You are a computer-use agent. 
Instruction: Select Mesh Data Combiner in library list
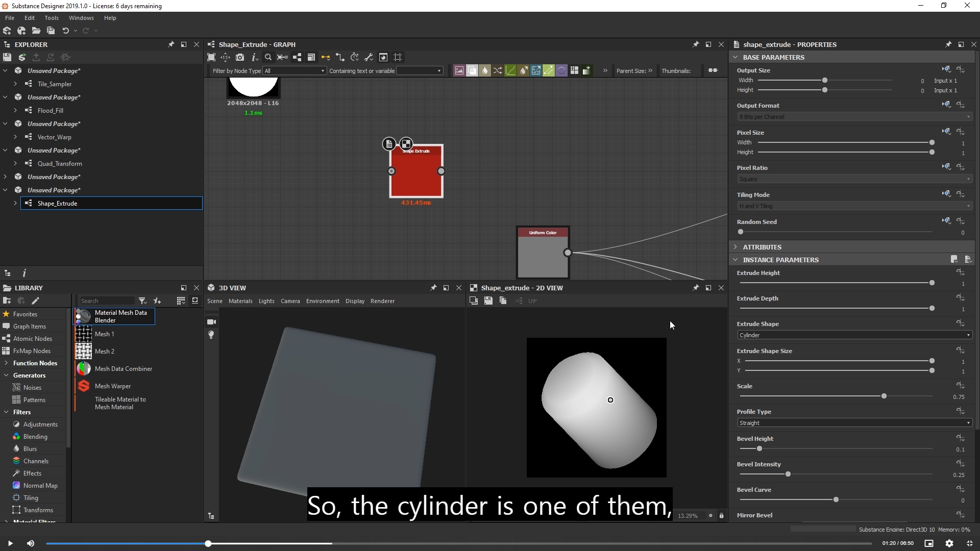pyautogui.click(x=123, y=369)
